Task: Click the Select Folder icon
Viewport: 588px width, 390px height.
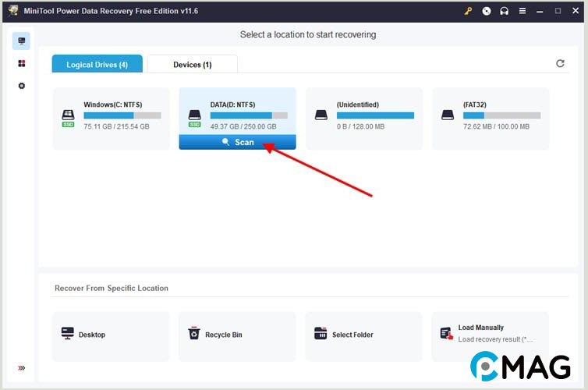Action: click(x=321, y=333)
